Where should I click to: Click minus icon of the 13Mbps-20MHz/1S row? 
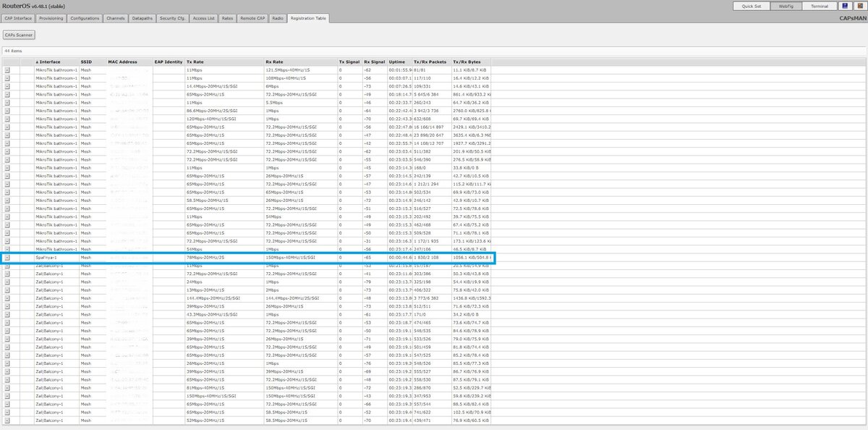coord(7,290)
